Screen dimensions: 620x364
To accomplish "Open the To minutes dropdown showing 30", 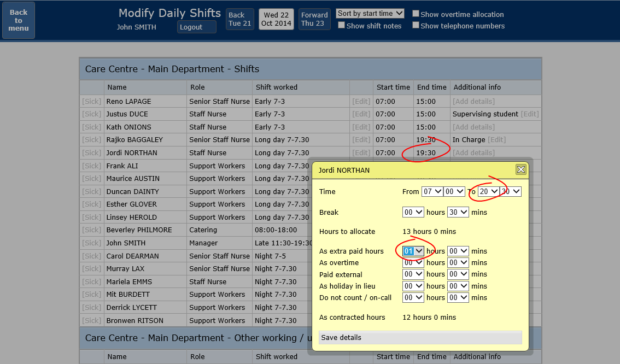I will (511, 192).
